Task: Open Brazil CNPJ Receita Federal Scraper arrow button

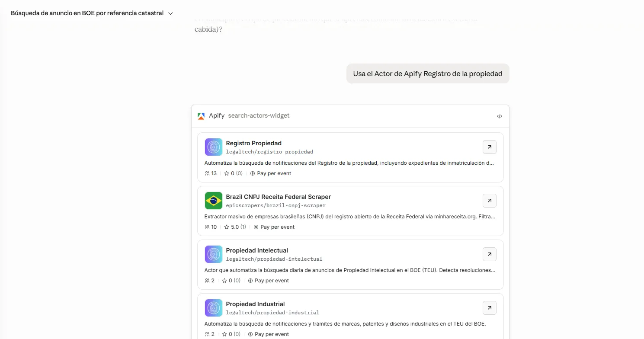Action: [x=490, y=201]
